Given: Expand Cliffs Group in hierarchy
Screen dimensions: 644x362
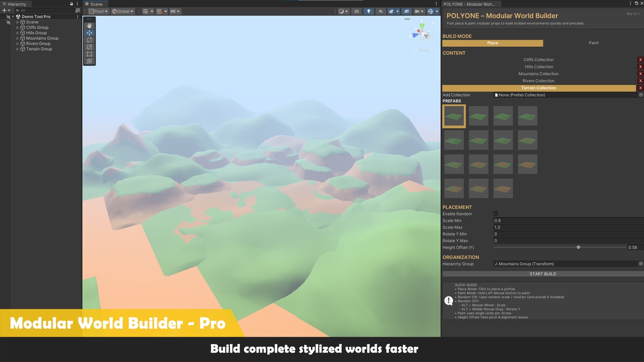Looking at the screenshot, I should pyautogui.click(x=18, y=28).
